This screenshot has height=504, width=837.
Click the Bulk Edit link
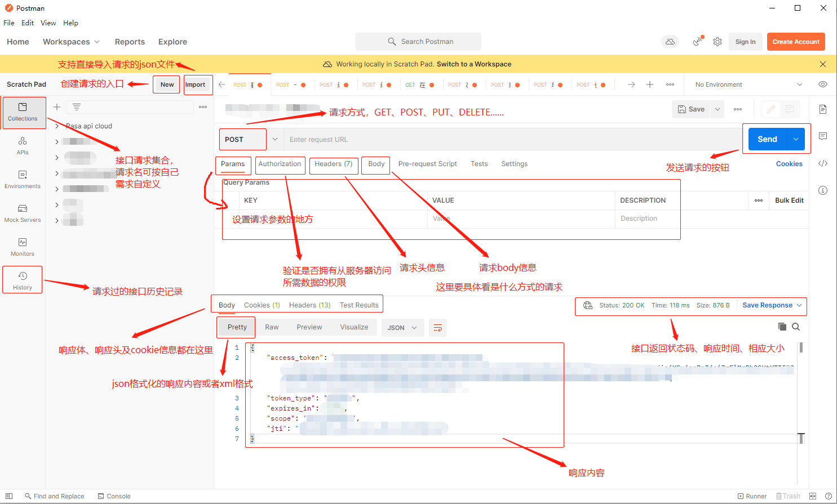789,200
